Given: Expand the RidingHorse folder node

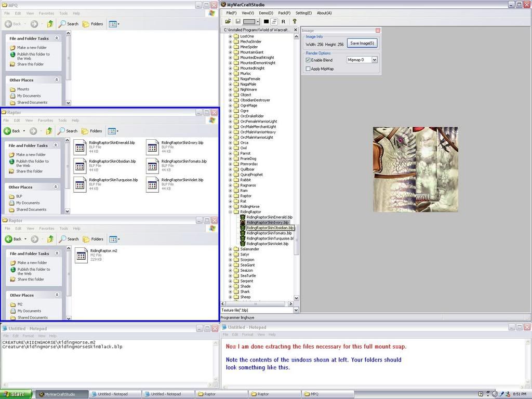Looking at the screenshot, I should click(x=230, y=207).
